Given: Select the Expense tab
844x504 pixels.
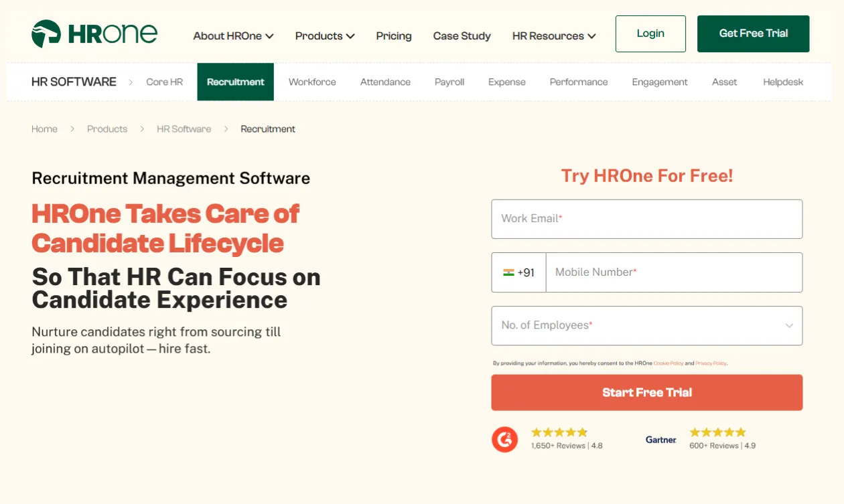Looking at the screenshot, I should 507,82.
